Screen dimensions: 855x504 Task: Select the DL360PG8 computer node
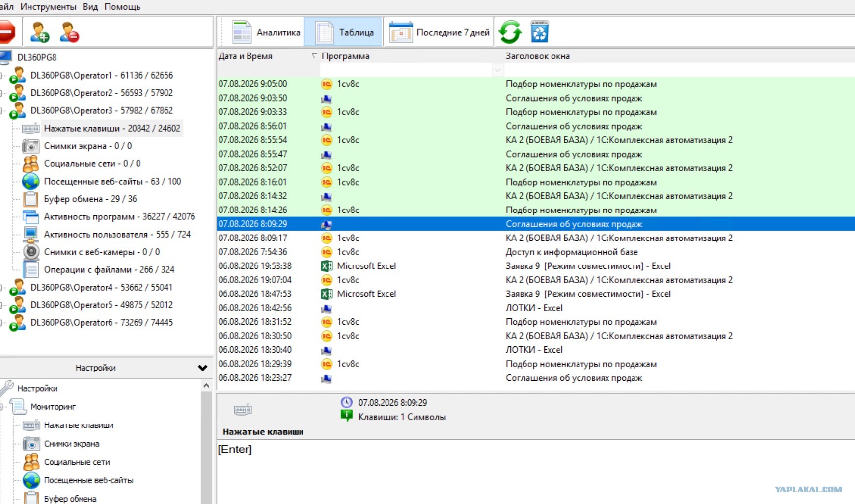[37, 57]
